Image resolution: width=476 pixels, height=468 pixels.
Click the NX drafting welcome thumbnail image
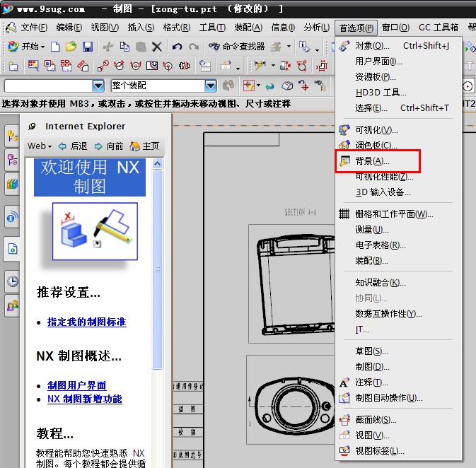(95, 231)
